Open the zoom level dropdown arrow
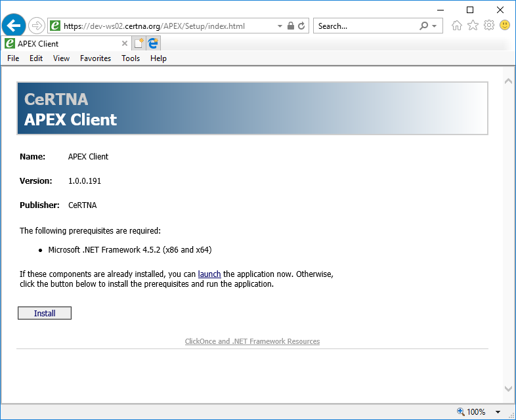Image resolution: width=516 pixels, height=420 pixels. tap(498, 412)
